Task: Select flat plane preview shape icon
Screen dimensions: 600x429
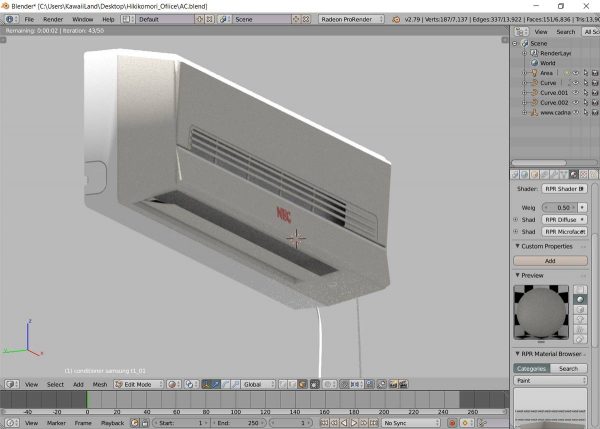Action: tap(581, 287)
